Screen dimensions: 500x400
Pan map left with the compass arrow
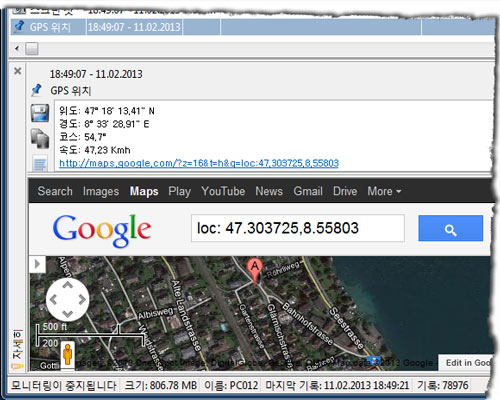[53, 300]
